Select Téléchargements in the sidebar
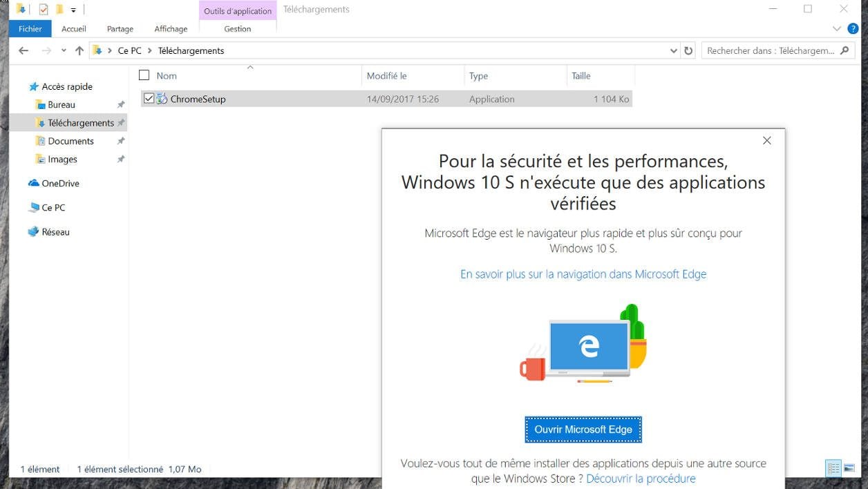This screenshot has width=868, height=489. coord(81,123)
